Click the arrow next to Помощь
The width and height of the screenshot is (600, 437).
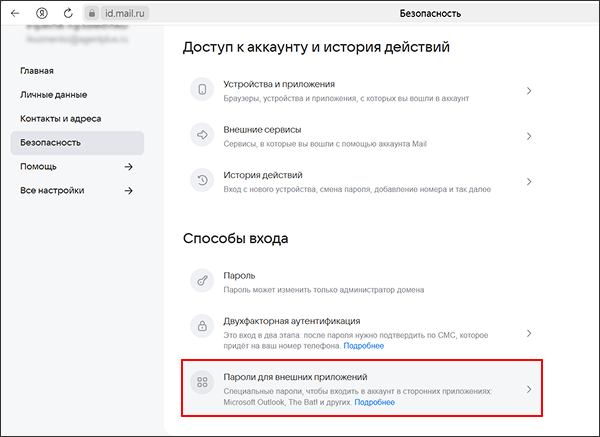(x=129, y=166)
